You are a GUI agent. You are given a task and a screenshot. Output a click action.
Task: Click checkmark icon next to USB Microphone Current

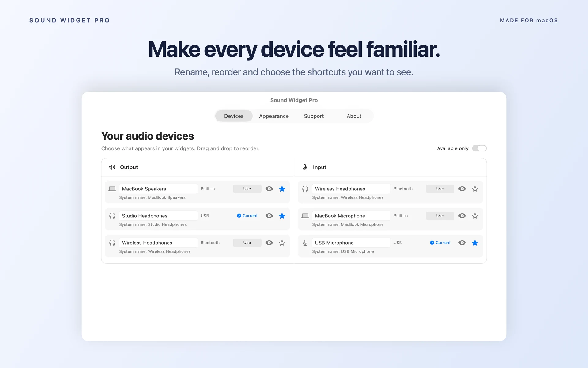coord(432,243)
